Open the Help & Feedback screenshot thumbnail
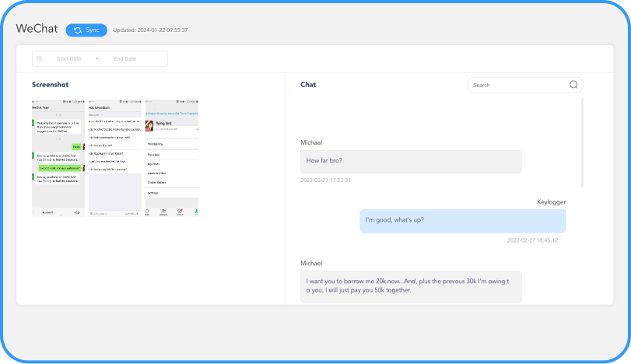The height and width of the screenshot is (364, 631). pyautogui.click(x=114, y=157)
